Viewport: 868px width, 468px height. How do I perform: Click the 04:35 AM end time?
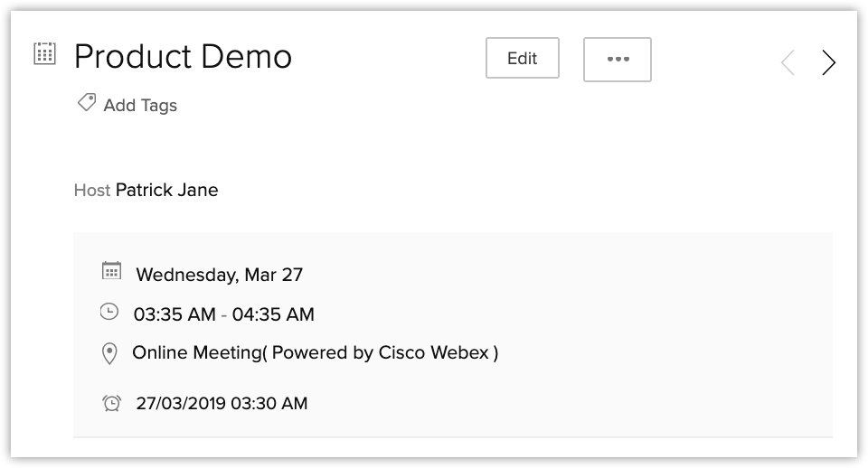273,314
